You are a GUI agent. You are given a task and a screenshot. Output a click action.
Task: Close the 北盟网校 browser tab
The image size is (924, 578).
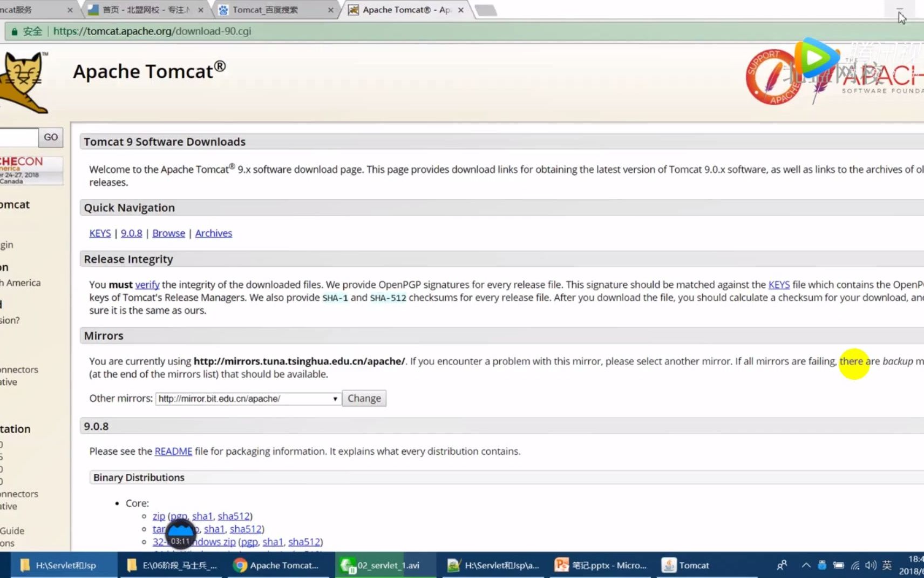[x=200, y=10]
